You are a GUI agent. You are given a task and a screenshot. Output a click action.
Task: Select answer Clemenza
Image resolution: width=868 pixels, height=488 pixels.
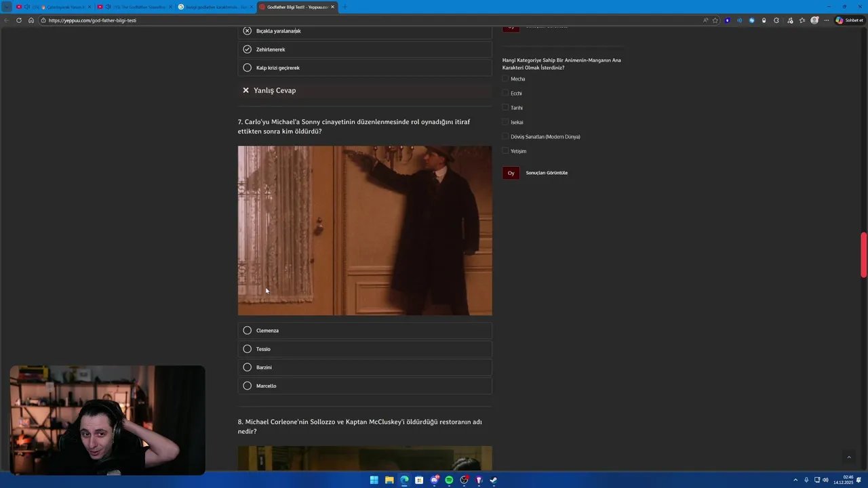[x=365, y=331]
